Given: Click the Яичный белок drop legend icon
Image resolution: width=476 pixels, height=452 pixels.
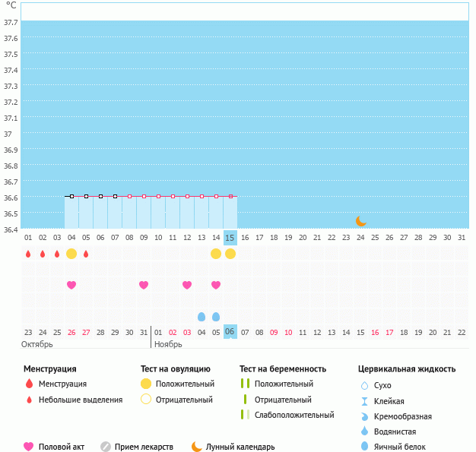Looking at the screenshot, I should coord(364,447).
